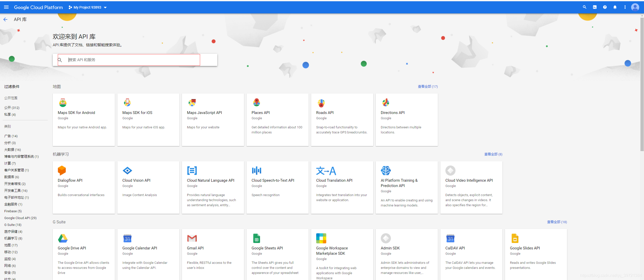
Task: Click the search magnifier in top bar
Action: [x=584, y=7]
